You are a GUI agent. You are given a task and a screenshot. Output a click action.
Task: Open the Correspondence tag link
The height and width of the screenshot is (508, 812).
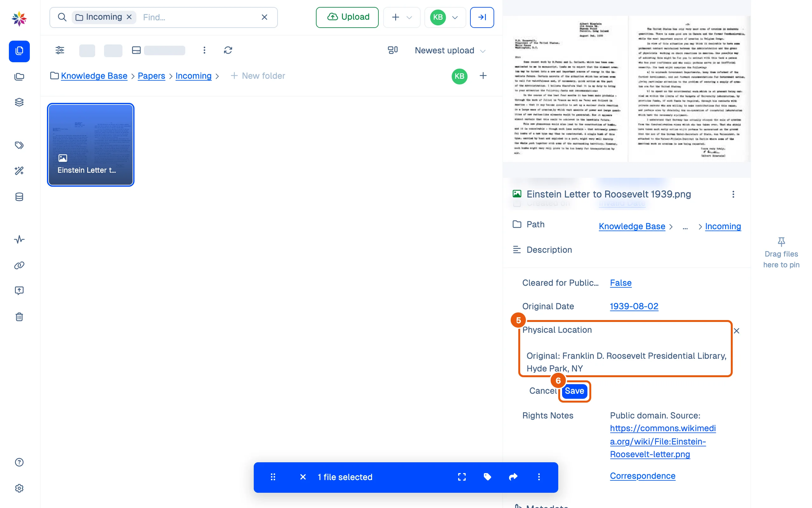pyautogui.click(x=643, y=476)
